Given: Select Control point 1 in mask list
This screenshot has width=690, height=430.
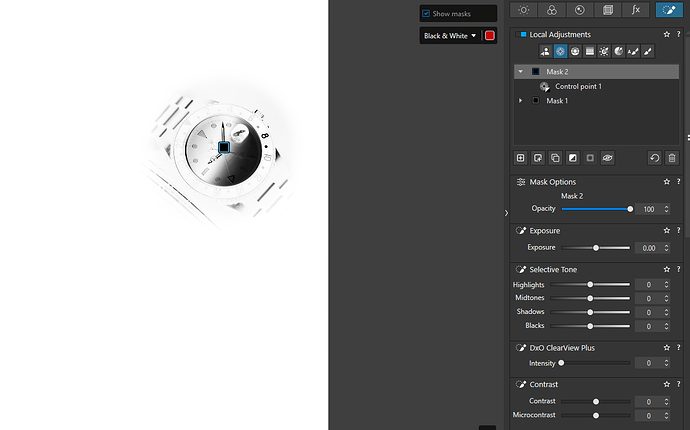Looking at the screenshot, I should [578, 87].
